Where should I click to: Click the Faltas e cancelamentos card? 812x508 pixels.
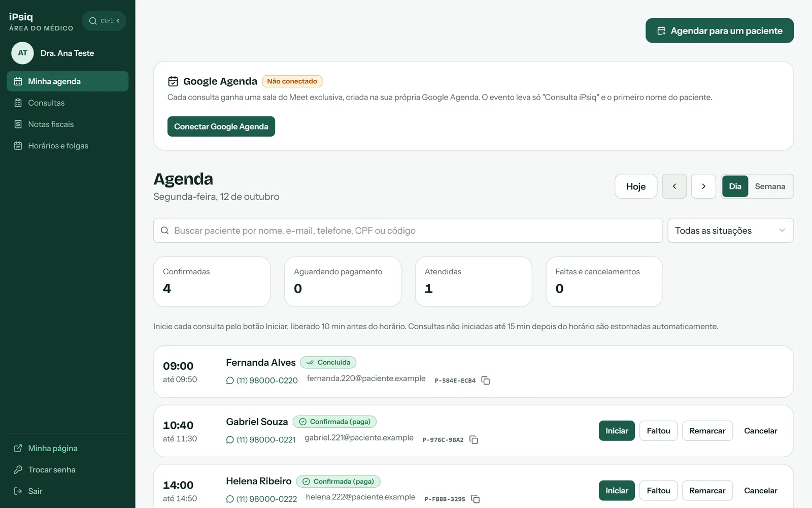(604, 281)
